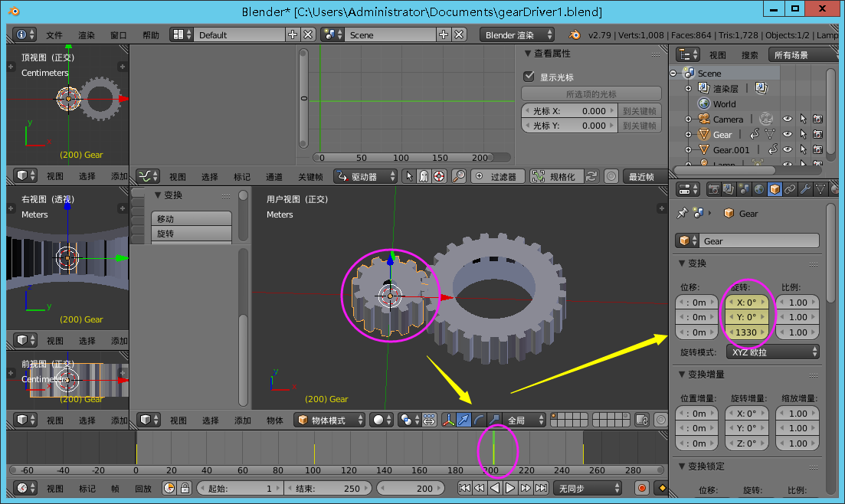The image size is (845, 504).
Task: Click the 最近帧 button
Action: click(x=644, y=176)
